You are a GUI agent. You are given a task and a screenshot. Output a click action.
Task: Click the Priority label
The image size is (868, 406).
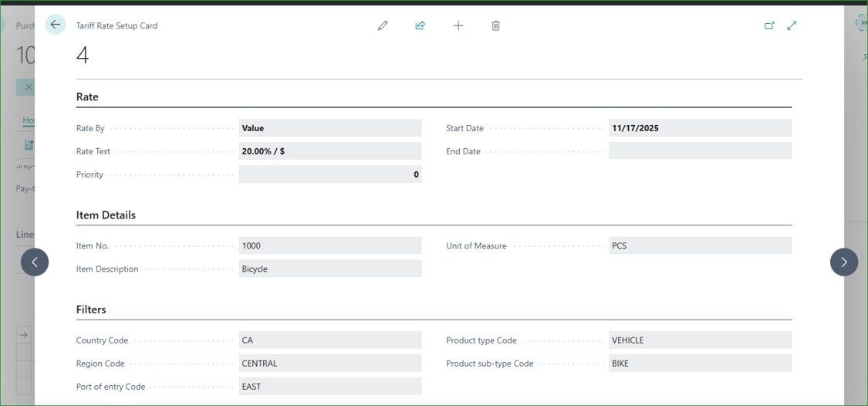click(x=90, y=174)
